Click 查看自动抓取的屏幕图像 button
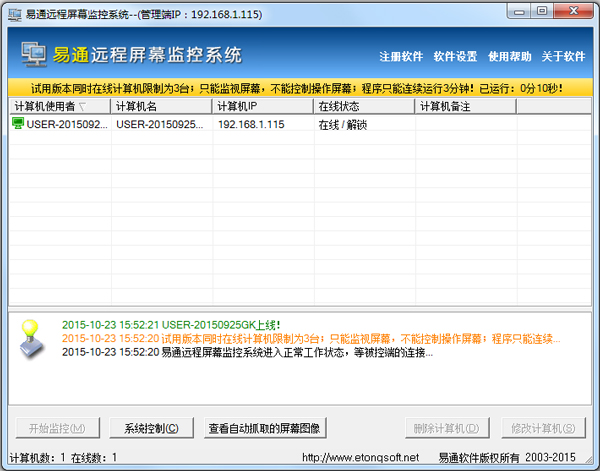The height and width of the screenshot is (471, 600). (x=265, y=429)
